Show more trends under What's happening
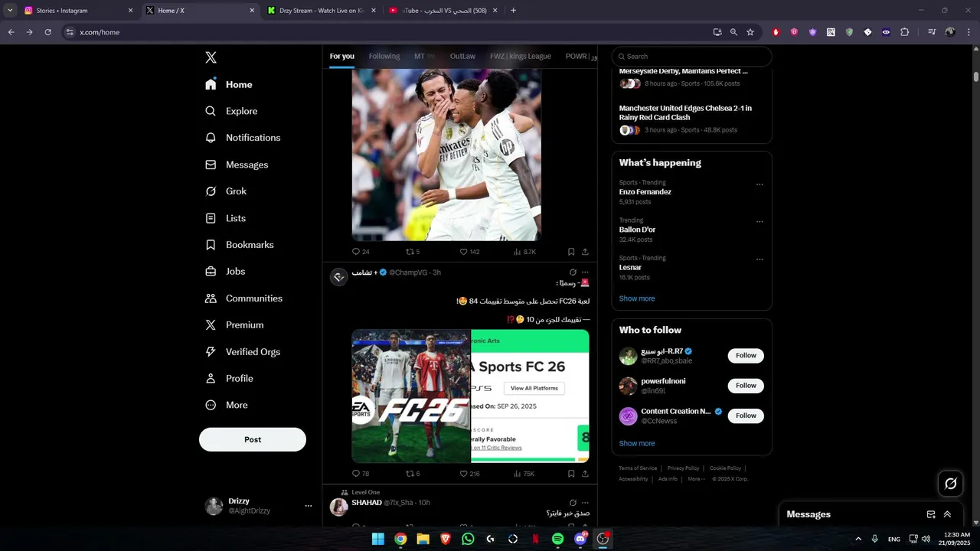Viewport: 980px width, 551px height. (637, 298)
